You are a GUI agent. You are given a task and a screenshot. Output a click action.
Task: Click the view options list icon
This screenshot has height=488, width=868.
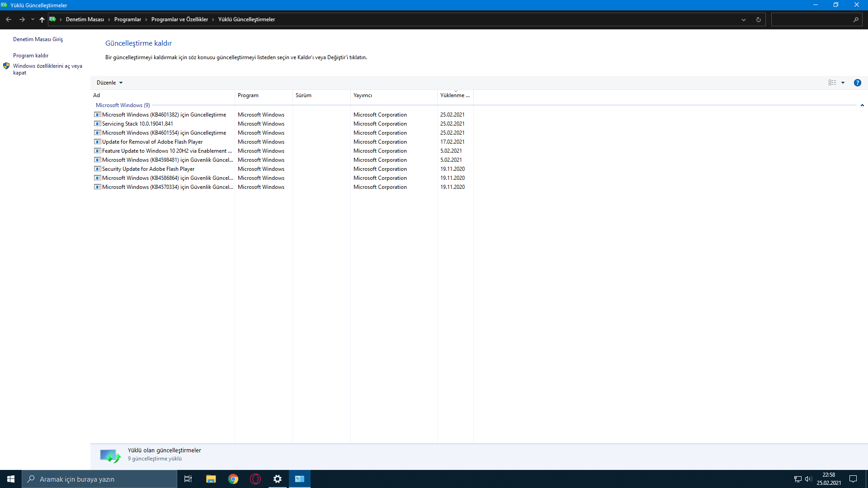[832, 83]
